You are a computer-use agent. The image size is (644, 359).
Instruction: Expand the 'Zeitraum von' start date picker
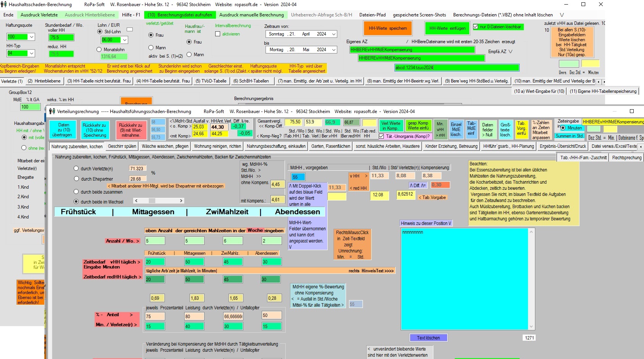333,34
